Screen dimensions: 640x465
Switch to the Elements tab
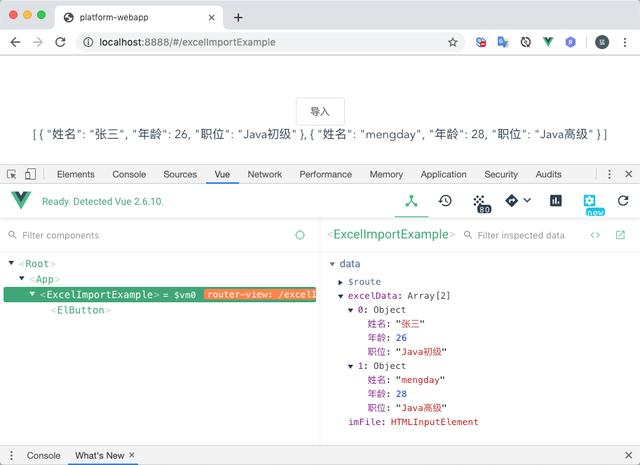(76, 174)
